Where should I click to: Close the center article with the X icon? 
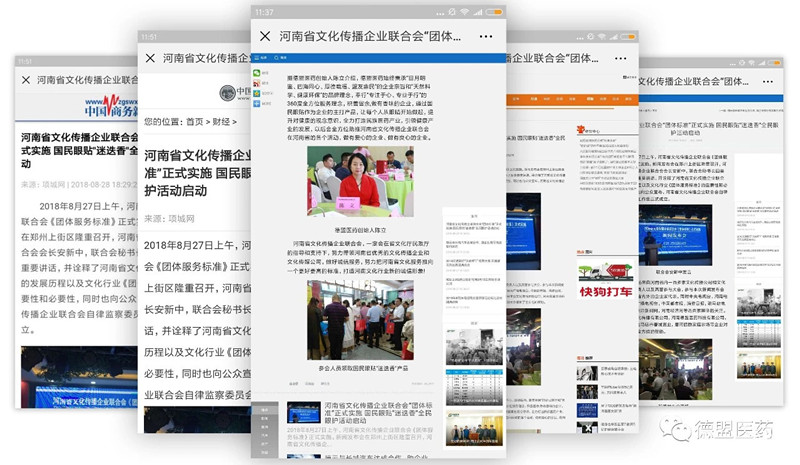266,36
